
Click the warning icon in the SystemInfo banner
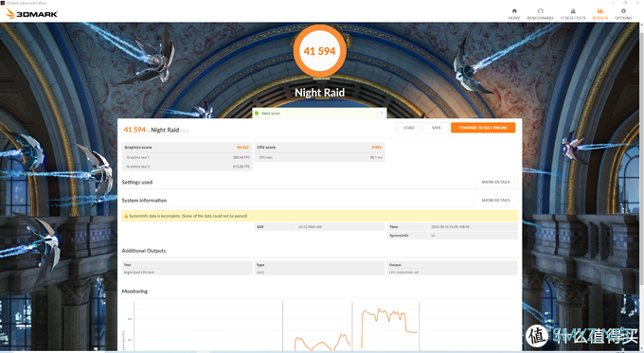(126, 216)
